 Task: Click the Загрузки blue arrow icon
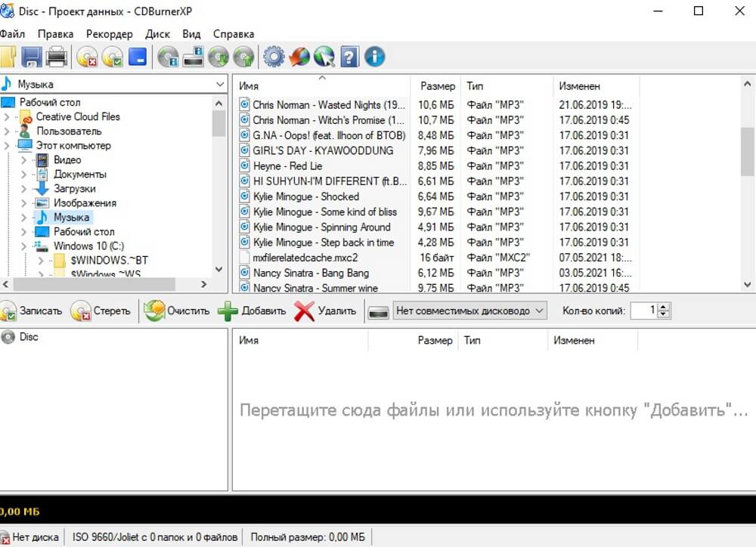[42, 188]
